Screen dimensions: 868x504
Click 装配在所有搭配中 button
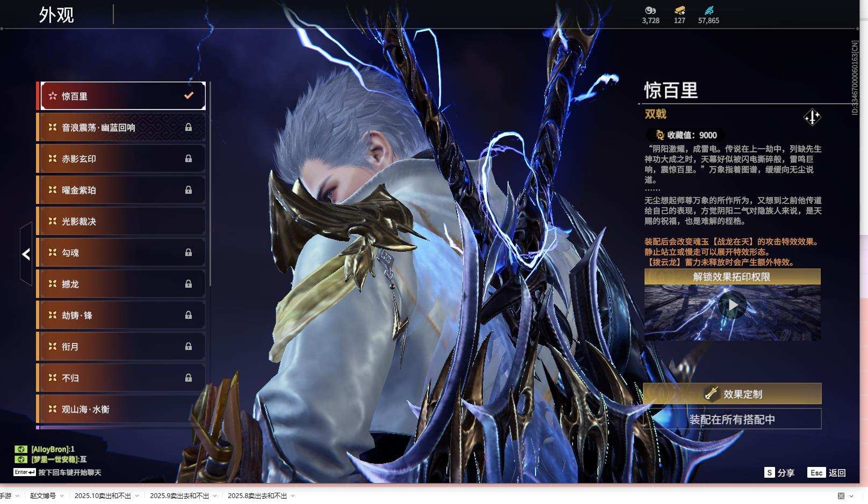pyautogui.click(x=732, y=419)
